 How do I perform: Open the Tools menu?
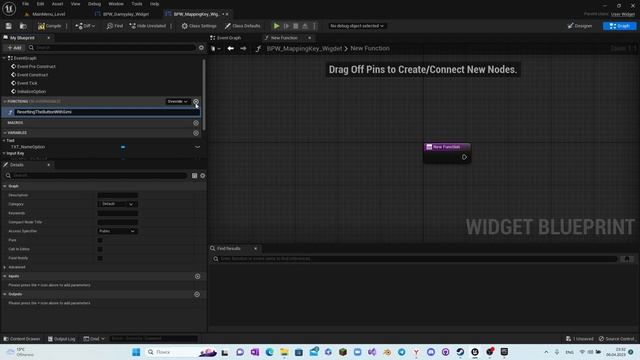coord(137,4)
